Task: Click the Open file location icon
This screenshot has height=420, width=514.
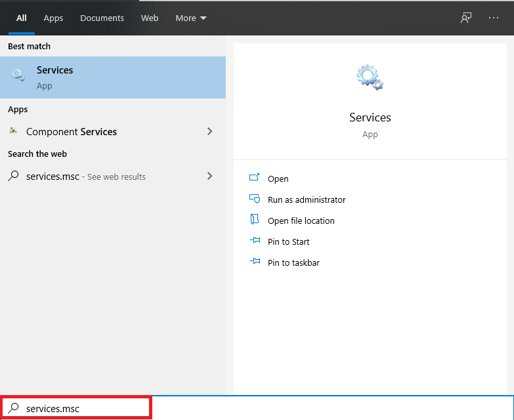Action: pos(255,219)
